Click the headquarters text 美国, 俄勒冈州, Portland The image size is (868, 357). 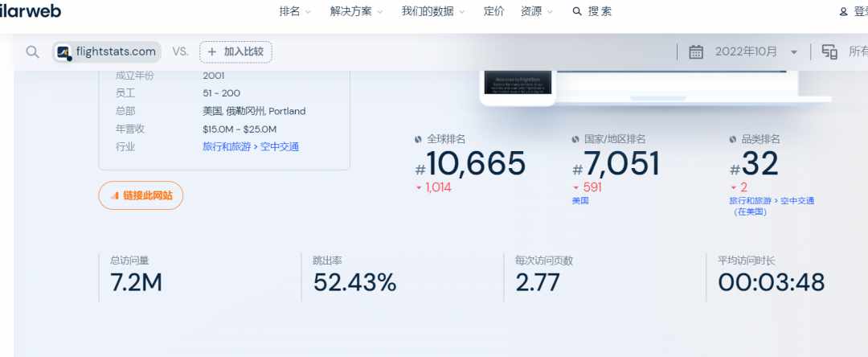click(254, 111)
